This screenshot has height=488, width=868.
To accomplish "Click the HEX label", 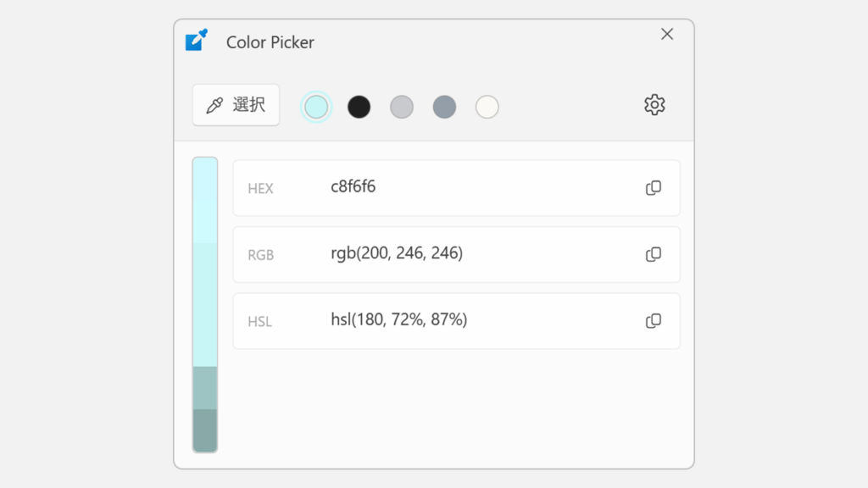I will pyautogui.click(x=260, y=188).
